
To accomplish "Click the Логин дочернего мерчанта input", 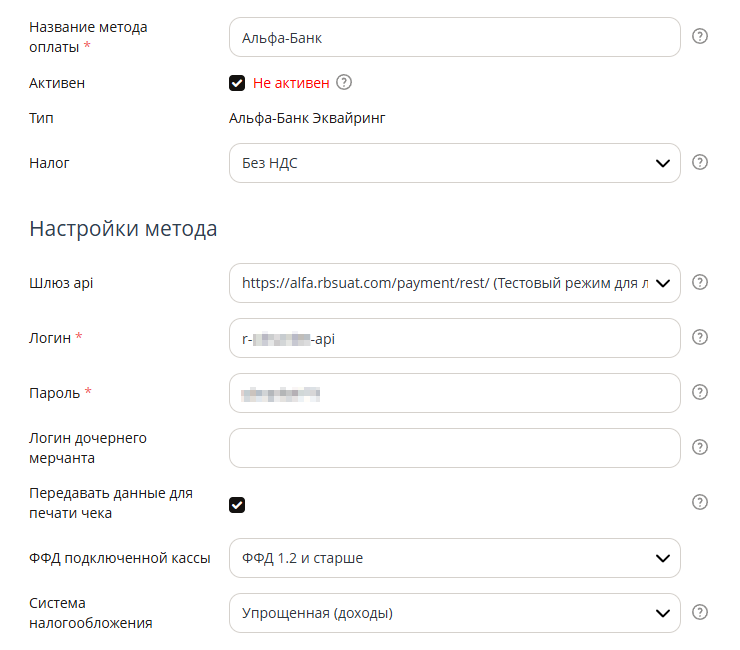I will pyautogui.click(x=454, y=448).
